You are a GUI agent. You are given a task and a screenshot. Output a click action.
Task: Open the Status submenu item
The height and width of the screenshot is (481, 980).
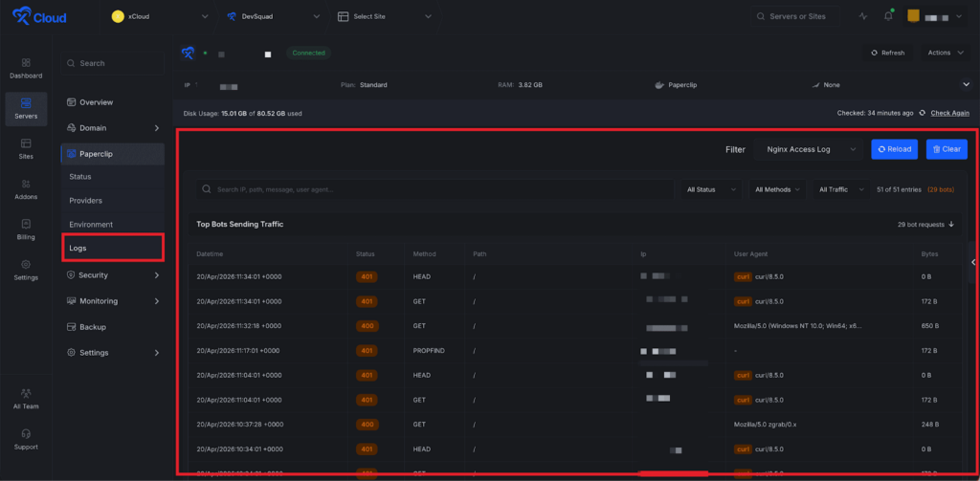pyautogui.click(x=113, y=177)
